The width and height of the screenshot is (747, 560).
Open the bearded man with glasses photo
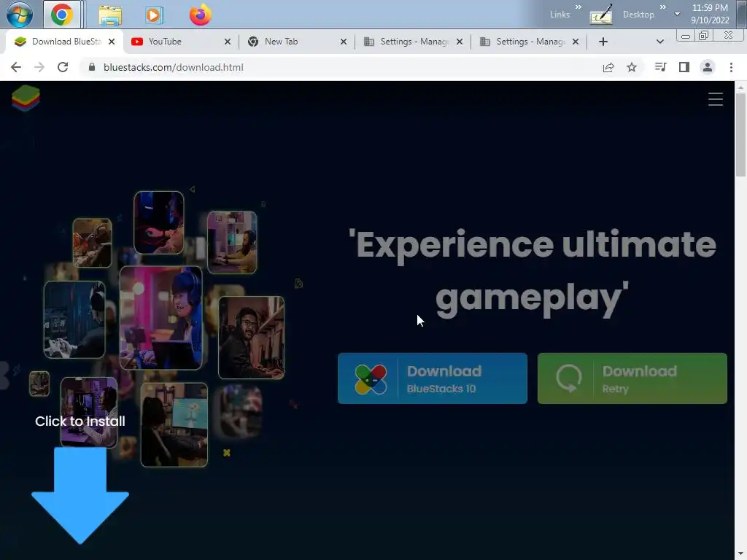tap(251, 338)
